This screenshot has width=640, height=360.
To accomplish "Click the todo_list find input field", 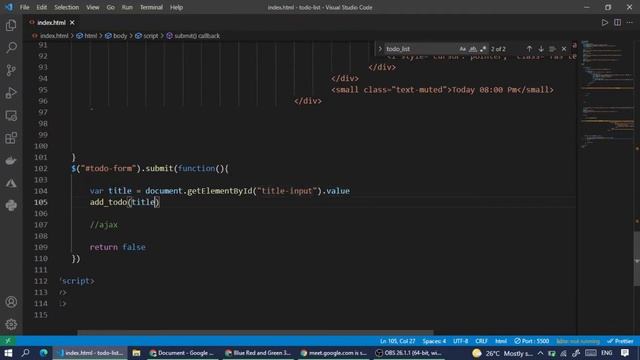I will [420, 49].
